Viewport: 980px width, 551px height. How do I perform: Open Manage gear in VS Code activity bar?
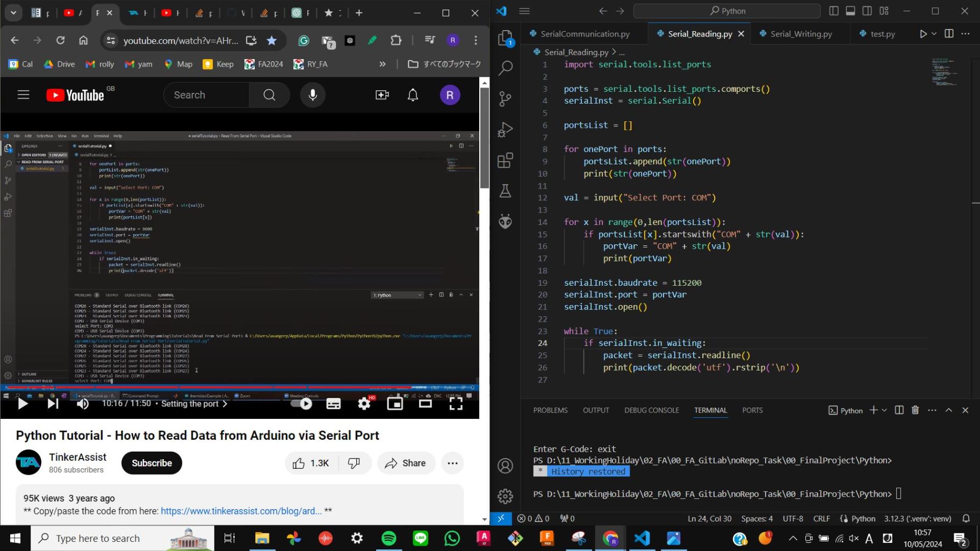[x=506, y=496]
